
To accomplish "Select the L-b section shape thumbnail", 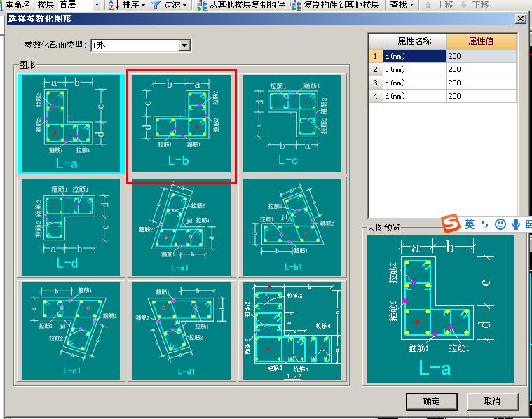I will pos(181,123).
